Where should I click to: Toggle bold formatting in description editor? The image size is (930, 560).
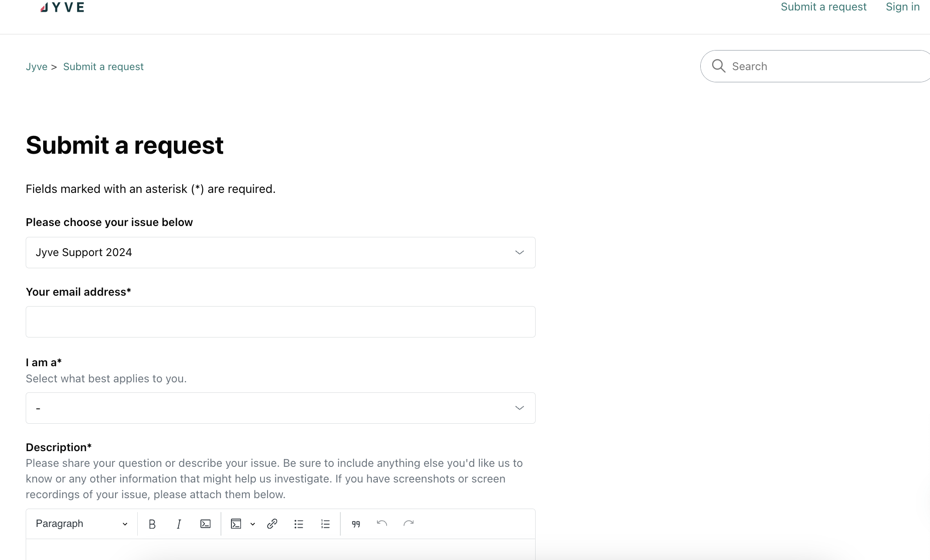click(x=152, y=524)
